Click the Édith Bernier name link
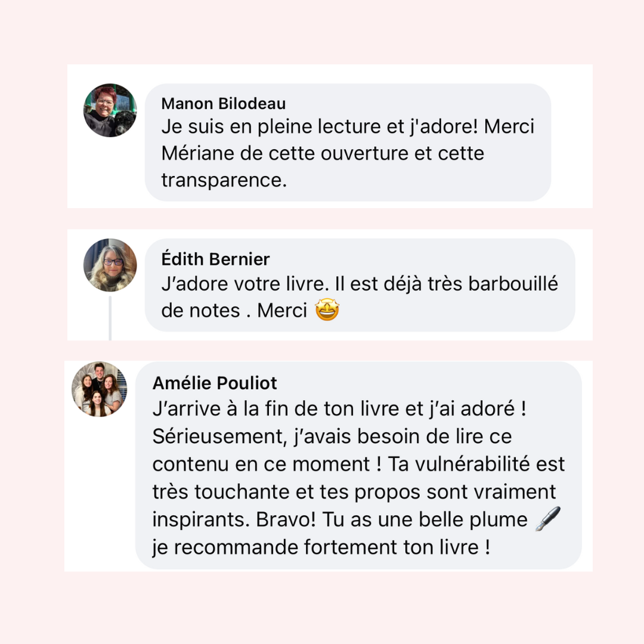The width and height of the screenshot is (644, 644). (215, 259)
